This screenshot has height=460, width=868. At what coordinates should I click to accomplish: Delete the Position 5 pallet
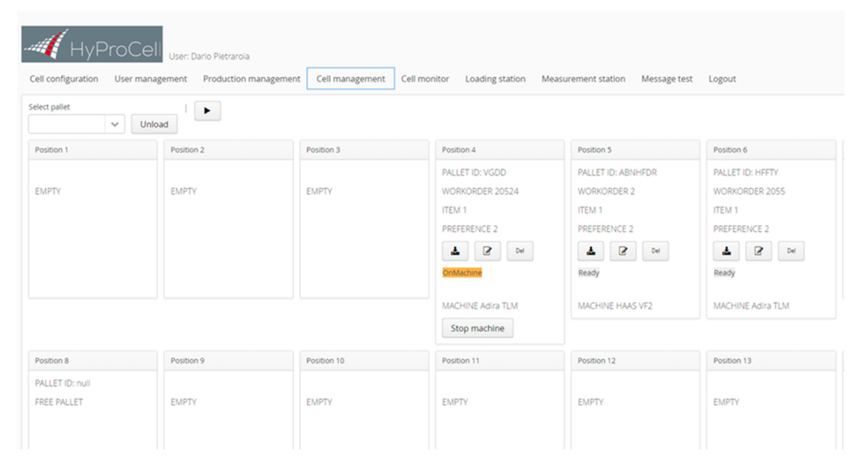tap(655, 251)
